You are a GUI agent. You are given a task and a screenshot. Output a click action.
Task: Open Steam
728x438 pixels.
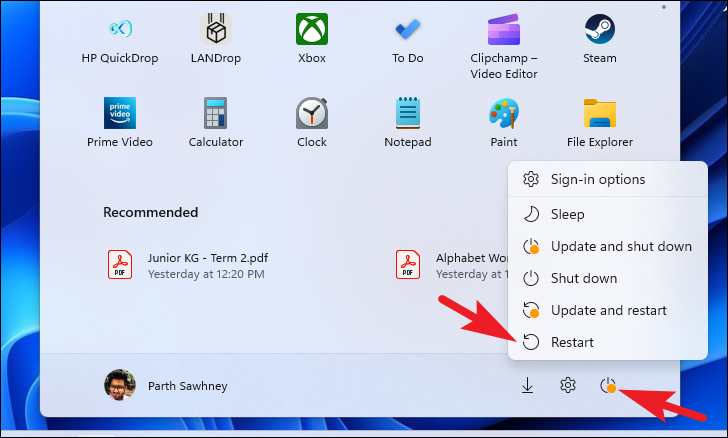click(599, 40)
